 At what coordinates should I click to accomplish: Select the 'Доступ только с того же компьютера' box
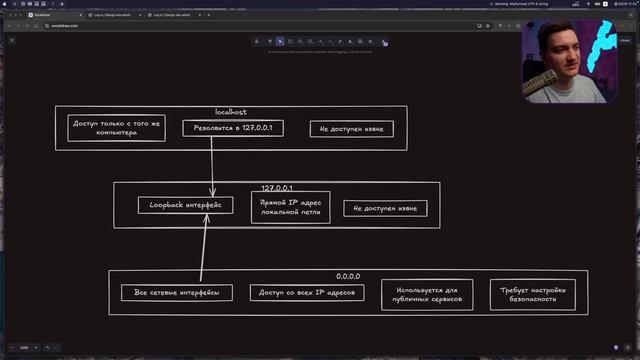click(x=117, y=128)
